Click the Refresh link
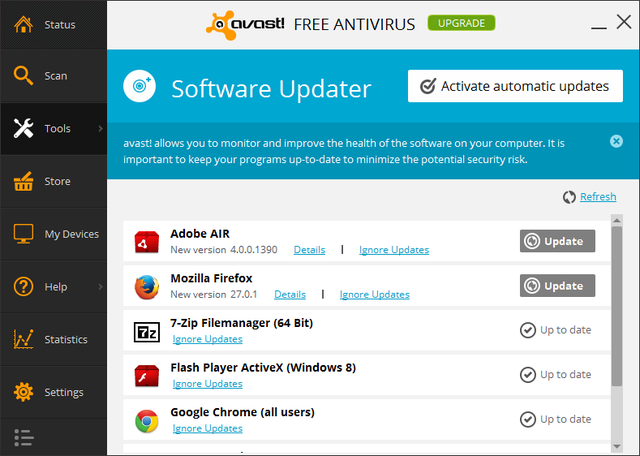The height and width of the screenshot is (456, 640). pyautogui.click(x=598, y=197)
